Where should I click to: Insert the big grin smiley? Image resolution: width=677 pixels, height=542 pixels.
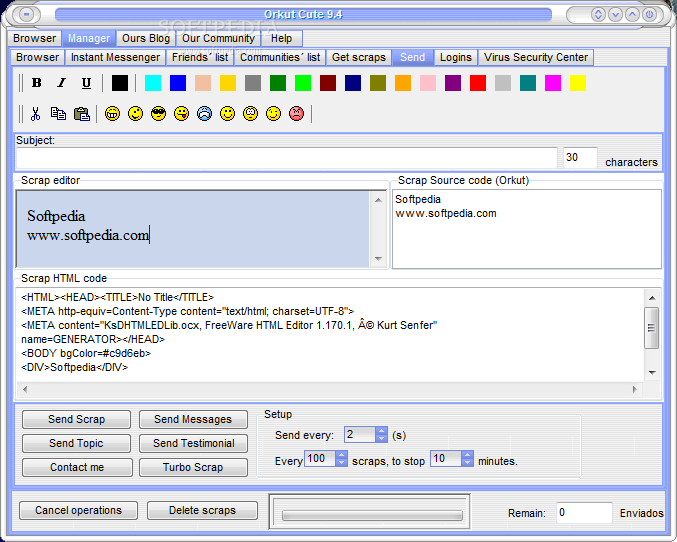[113, 114]
